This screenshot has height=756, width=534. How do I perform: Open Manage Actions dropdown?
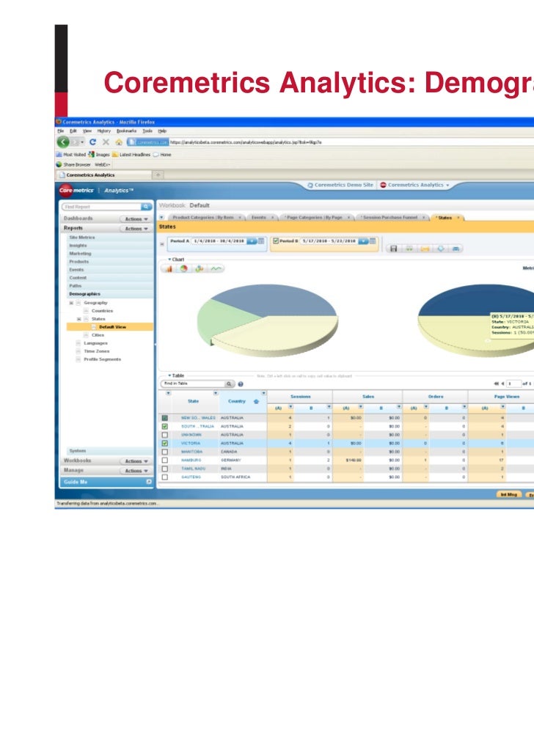(136, 471)
